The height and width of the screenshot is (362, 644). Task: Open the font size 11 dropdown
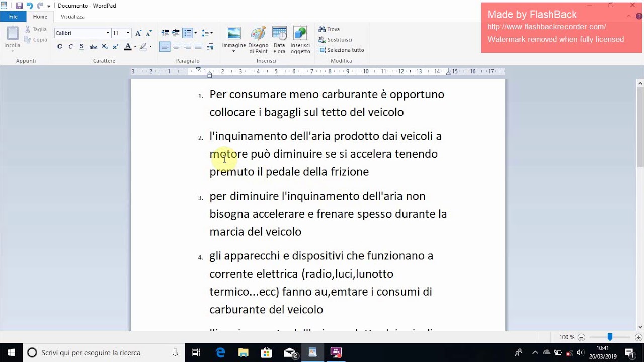point(128,33)
